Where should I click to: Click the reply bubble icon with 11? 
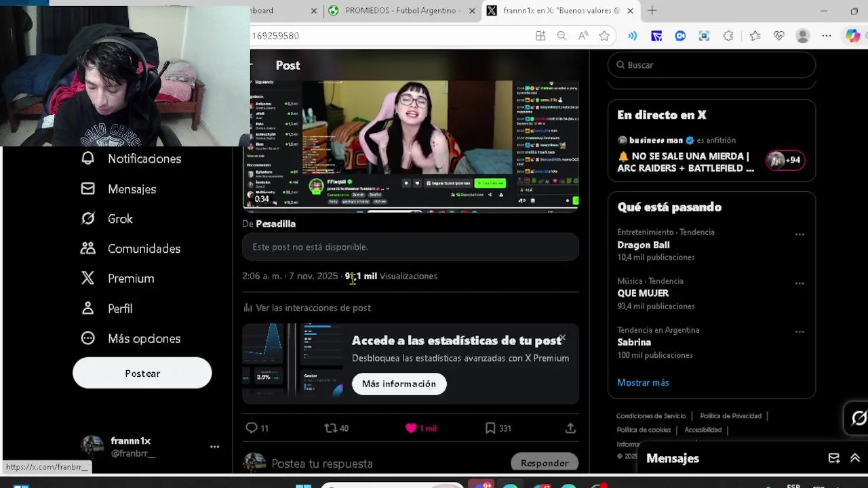click(252, 428)
